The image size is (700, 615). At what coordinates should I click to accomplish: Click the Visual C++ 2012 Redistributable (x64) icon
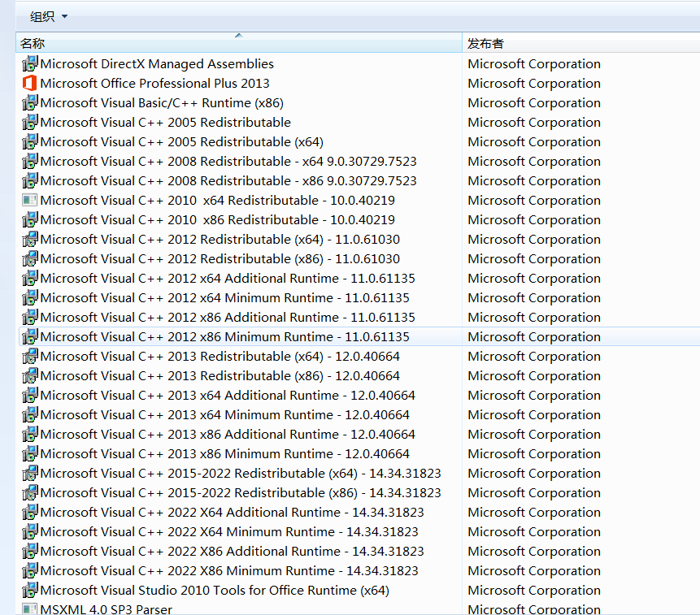pos(29,239)
